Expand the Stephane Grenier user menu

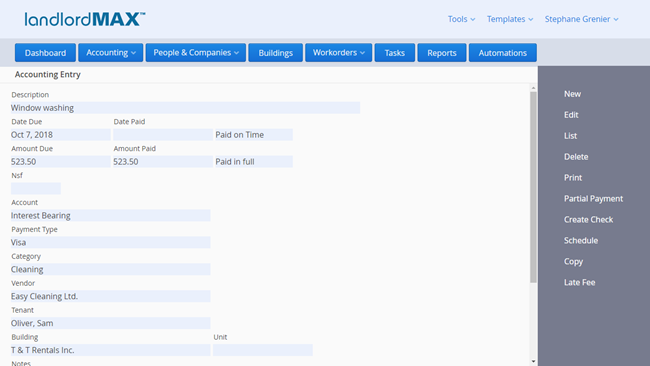[x=582, y=19]
